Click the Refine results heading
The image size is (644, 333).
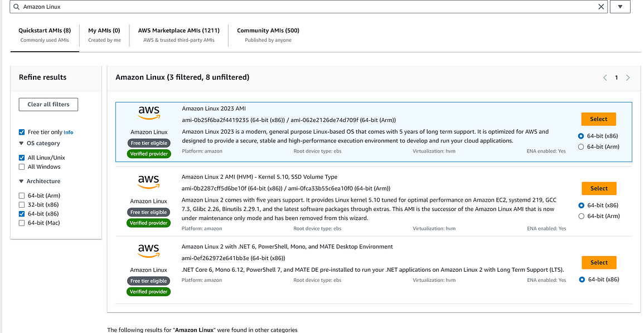pos(43,77)
